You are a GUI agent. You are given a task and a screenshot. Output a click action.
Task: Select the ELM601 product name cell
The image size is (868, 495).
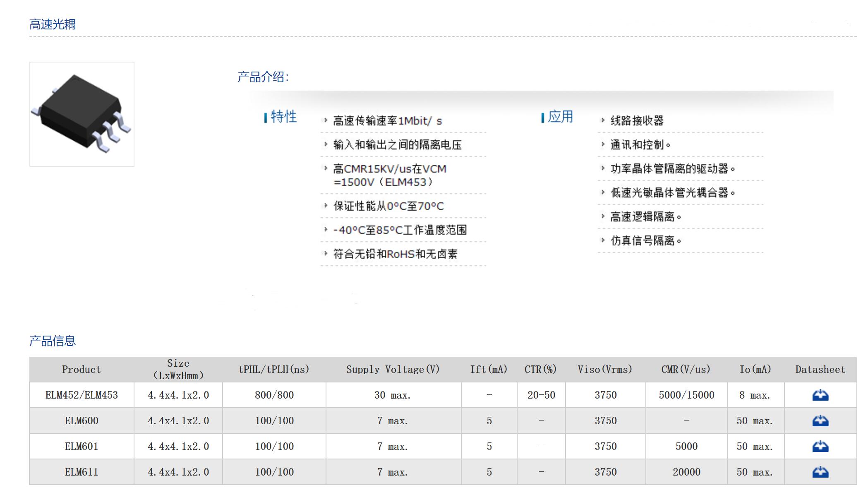pyautogui.click(x=82, y=447)
